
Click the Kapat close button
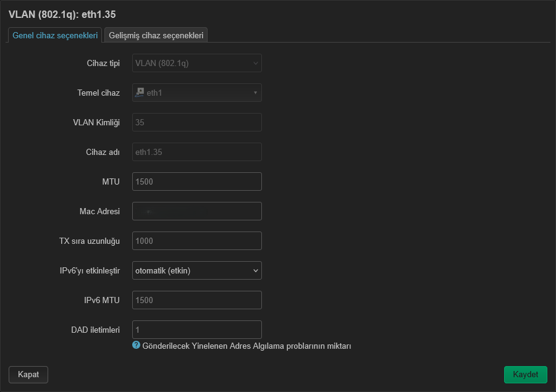point(28,374)
